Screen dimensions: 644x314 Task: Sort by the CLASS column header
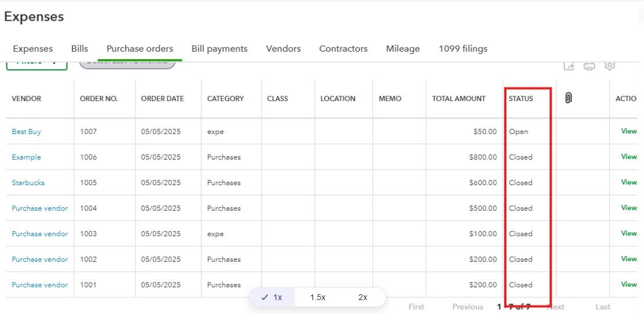[x=278, y=99]
